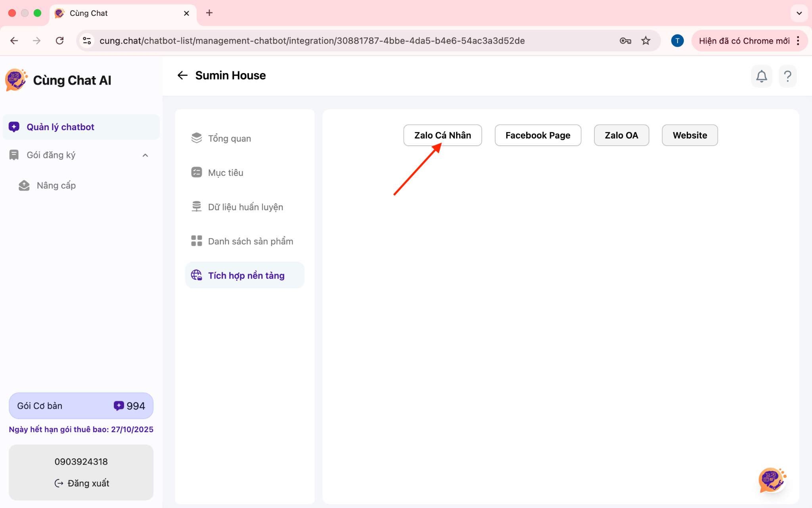Open Dữ liệu huấn luyện section
The width and height of the screenshot is (812, 508).
coord(245,207)
